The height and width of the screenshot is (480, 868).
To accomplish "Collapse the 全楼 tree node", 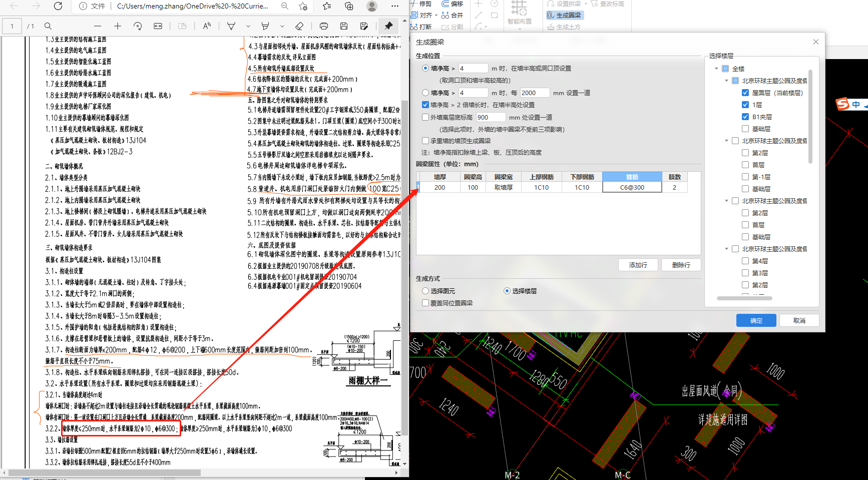I will [x=716, y=69].
